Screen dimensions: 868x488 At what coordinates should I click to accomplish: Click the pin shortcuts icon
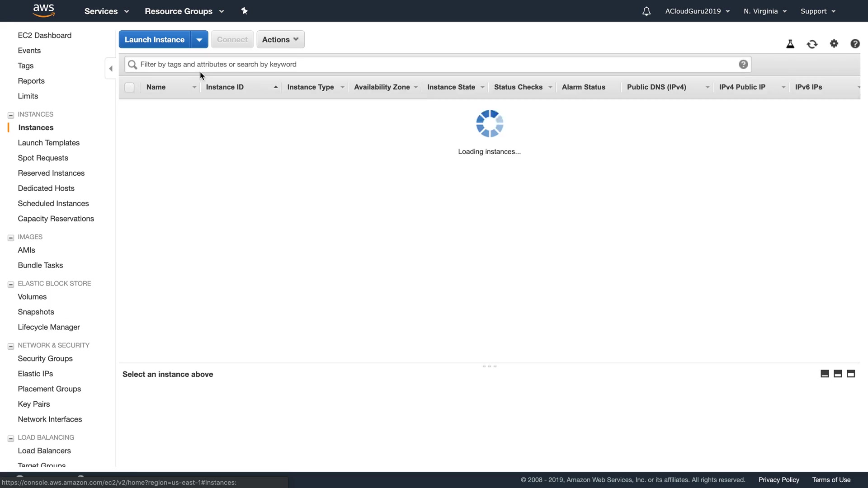(x=245, y=11)
